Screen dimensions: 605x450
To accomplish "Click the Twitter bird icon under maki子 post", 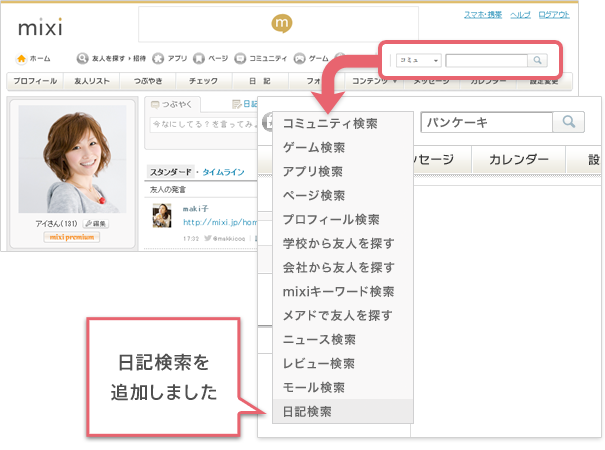I will pos(208,239).
